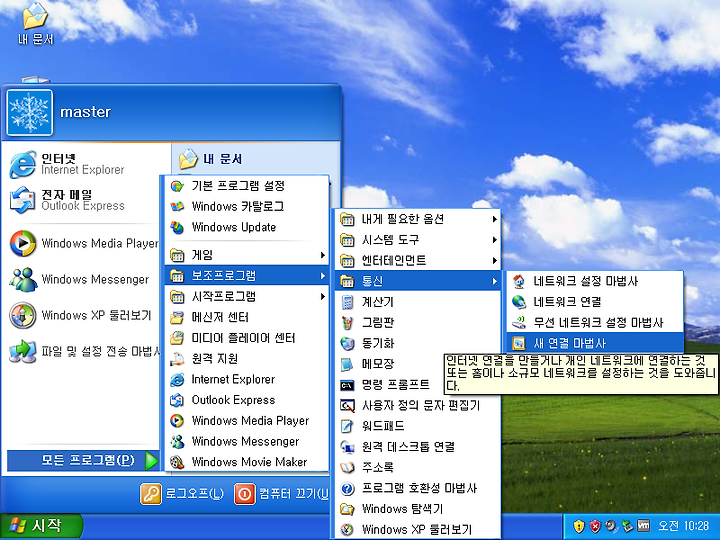Click the yellow security shield tray icon
The width and height of the screenshot is (720, 540).
(579, 526)
